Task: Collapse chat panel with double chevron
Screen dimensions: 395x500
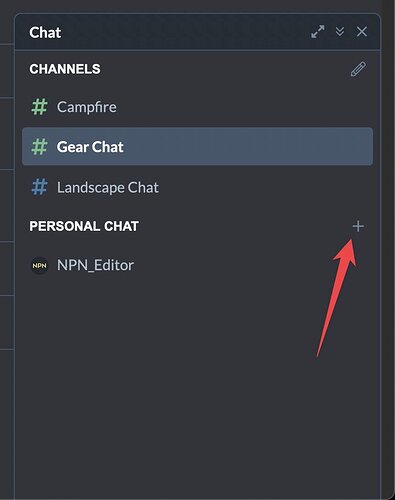Action: click(x=340, y=32)
